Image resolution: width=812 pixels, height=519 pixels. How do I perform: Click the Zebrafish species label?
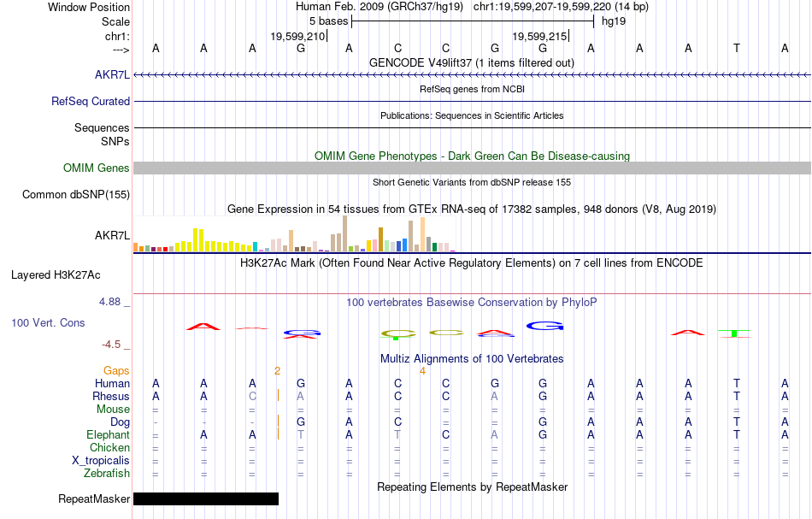point(107,473)
